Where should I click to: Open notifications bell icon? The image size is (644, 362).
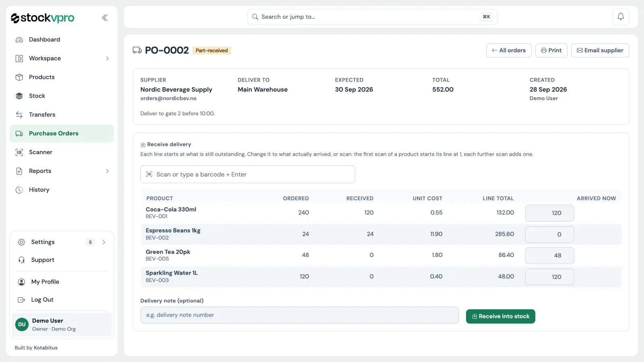[621, 17]
